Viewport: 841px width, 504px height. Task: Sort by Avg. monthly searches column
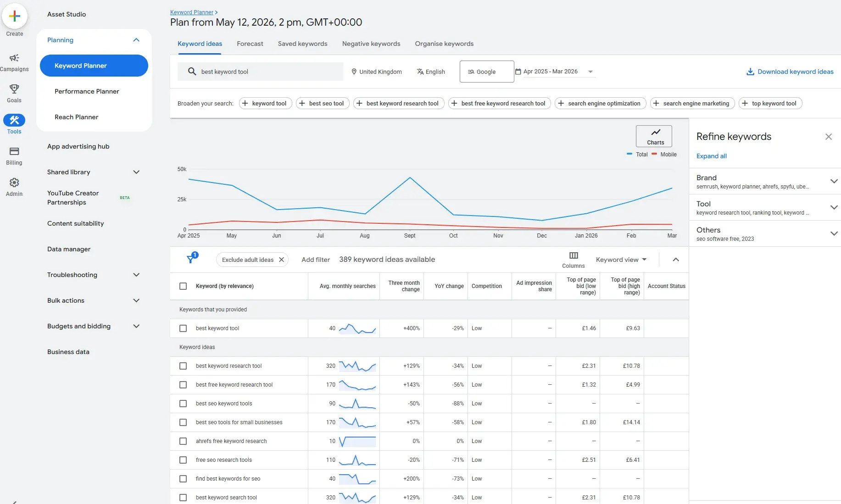(347, 286)
